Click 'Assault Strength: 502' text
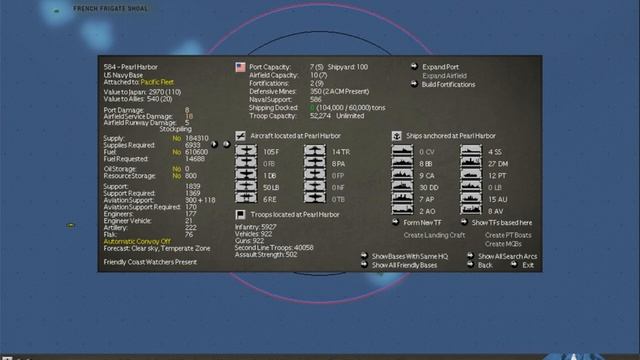Image resolution: width=640 pixels, height=360 pixels. pos(266,254)
